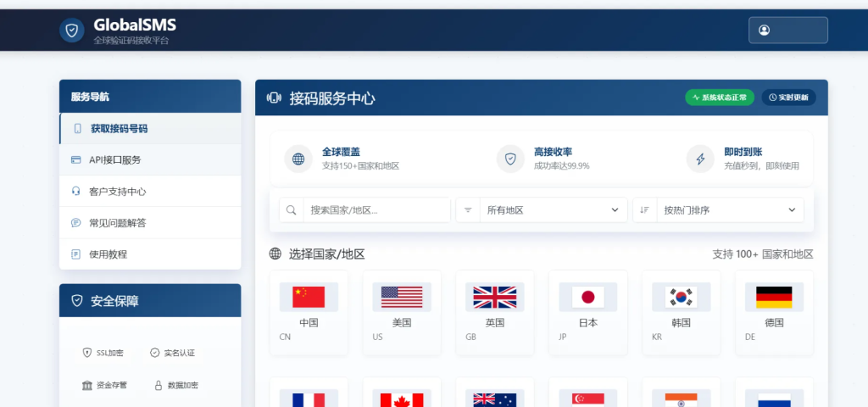Click globe icon beside 选择国家/地区
Screen dimensions: 868x407
tap(275, 254)
